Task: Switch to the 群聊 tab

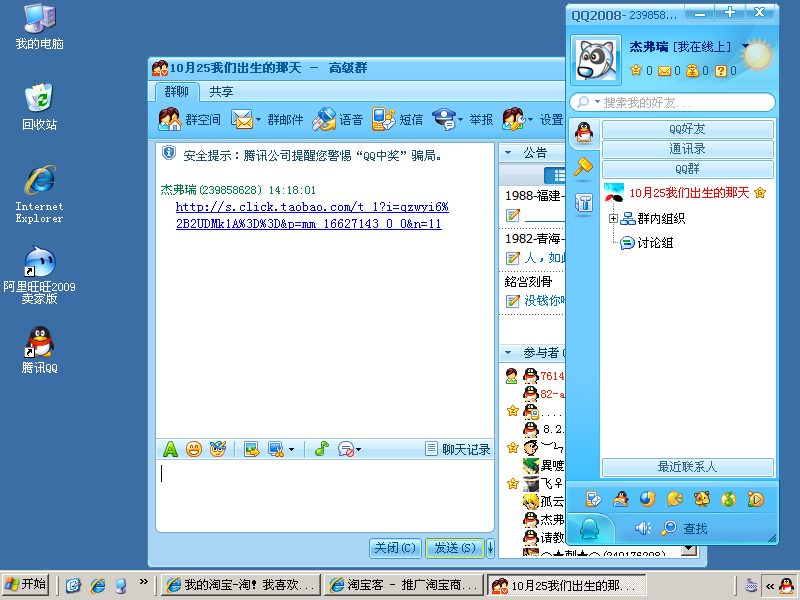Action: pos(177,92)
